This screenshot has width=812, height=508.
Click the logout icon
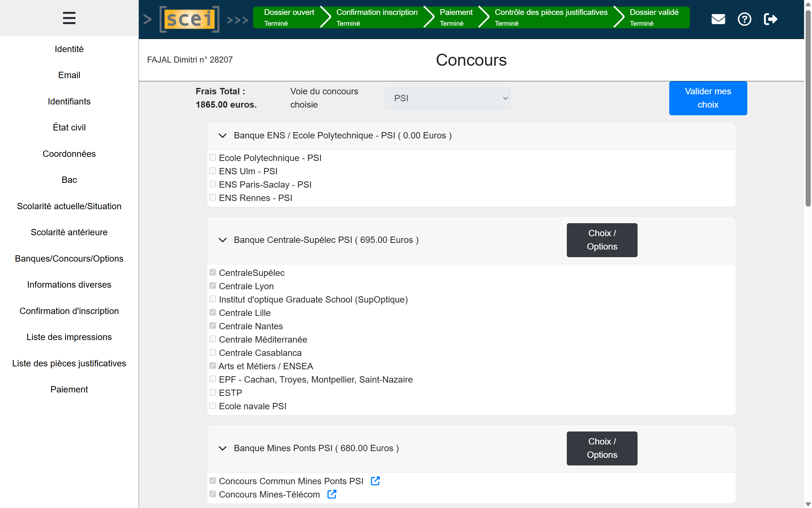pyautogui.click(x=770, y=19)
